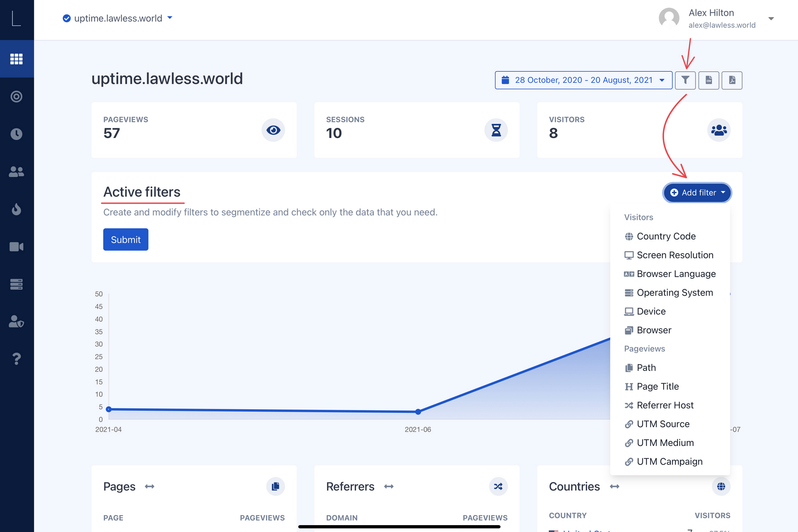The width and height of the screenshot is (798, 532).
Task: Open the session recordings video camera icon
Action: pos(16,247)
